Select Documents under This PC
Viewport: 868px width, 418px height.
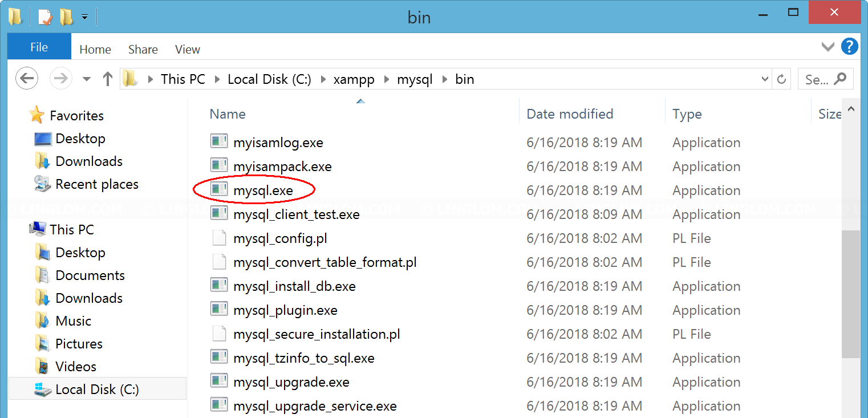[90, 275]
